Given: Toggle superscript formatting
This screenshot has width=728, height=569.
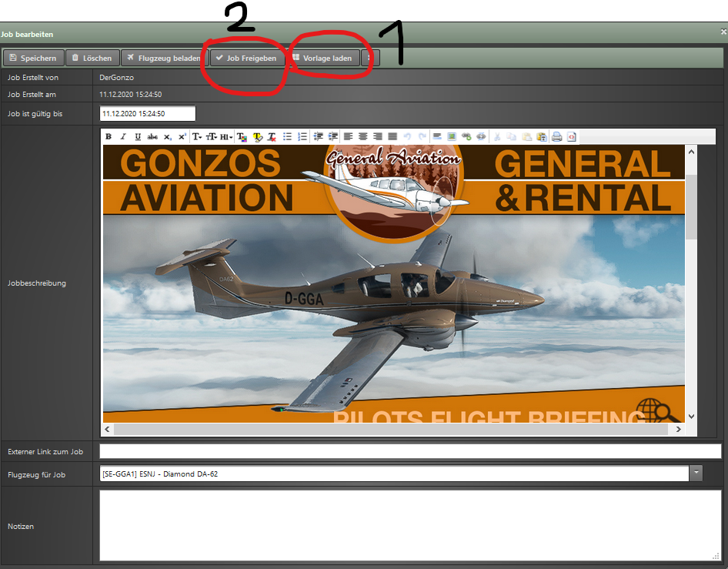Looking at the screenshot, I should [182, 136].
